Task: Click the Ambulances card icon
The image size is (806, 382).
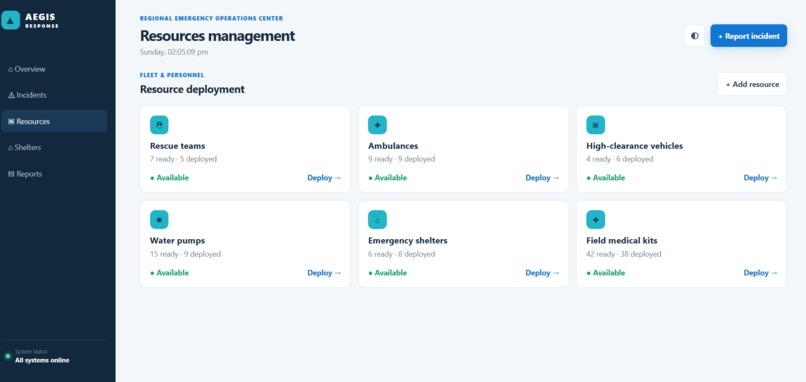Action: tap(377, 125)
